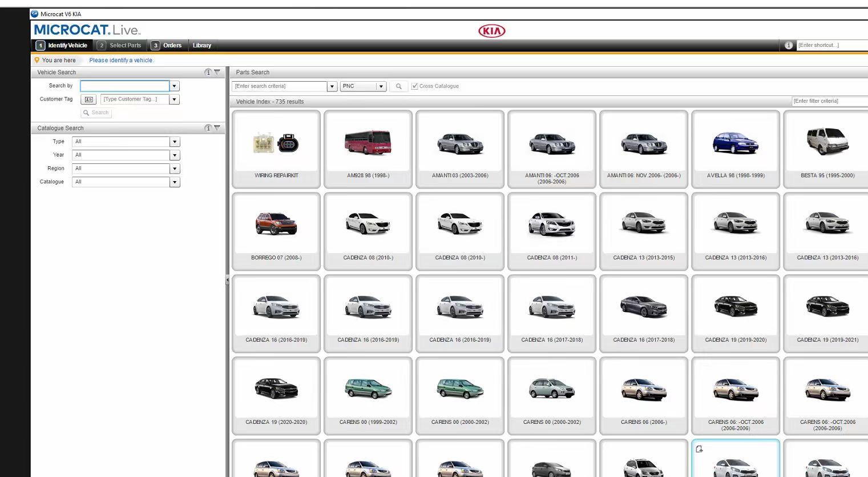Click the Enter shortcut field

tap(831, 45)
